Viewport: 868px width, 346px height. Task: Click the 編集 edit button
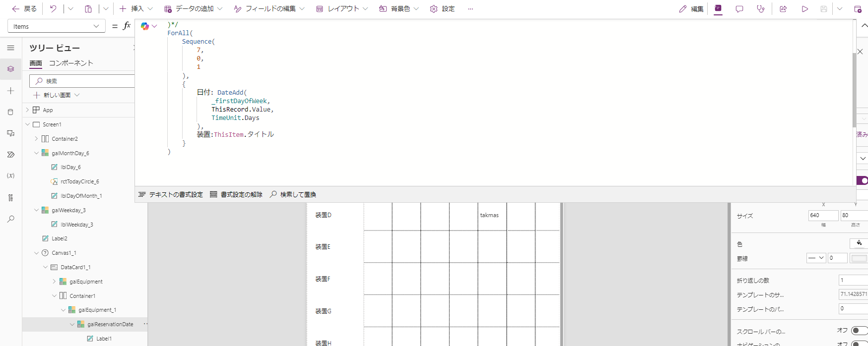pyautogui.click(x=691, y=8)
